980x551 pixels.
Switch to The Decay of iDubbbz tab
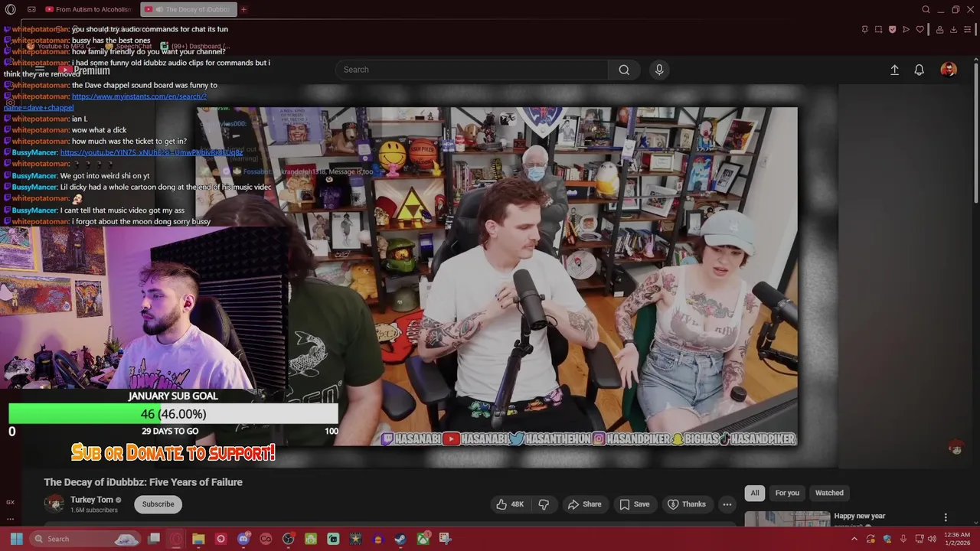(188, 9)
